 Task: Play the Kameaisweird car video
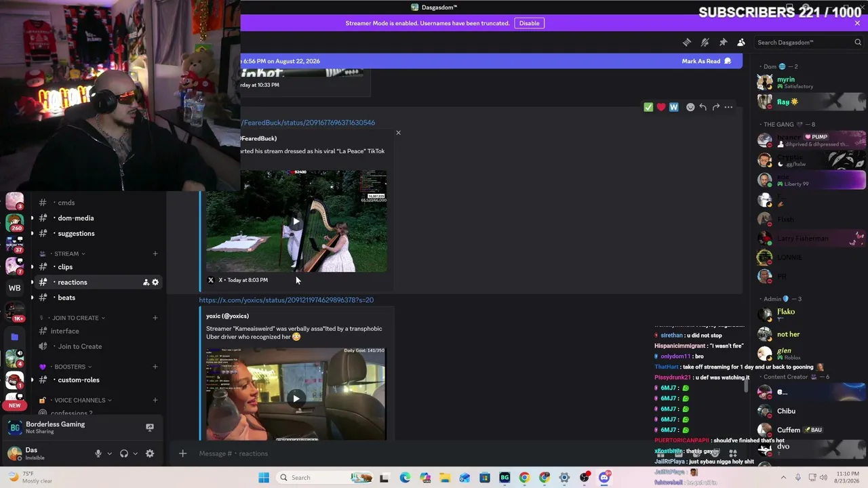point(296,398)
